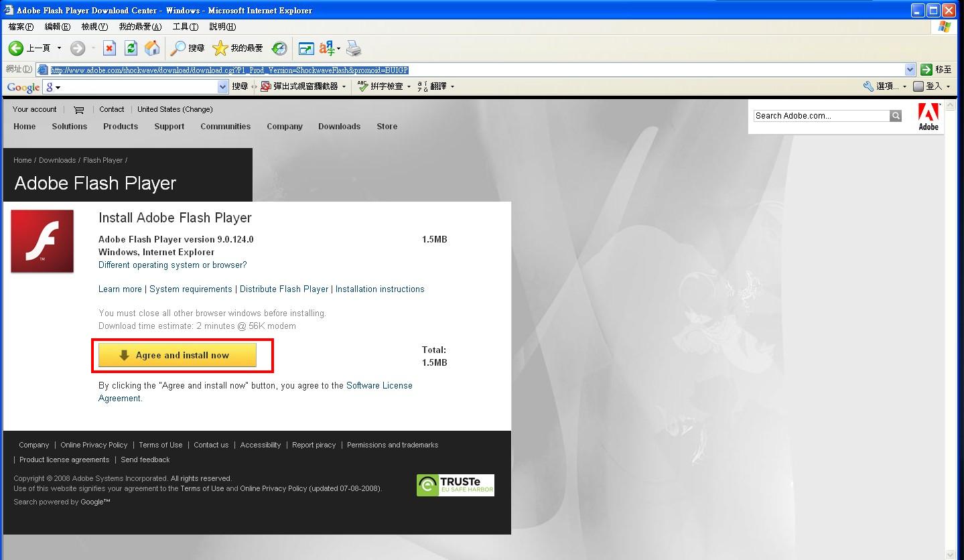Click the Google toolbar 搜尋 search button
The width and height of the screenshot is (964, 560).
(x=240, y=86)
